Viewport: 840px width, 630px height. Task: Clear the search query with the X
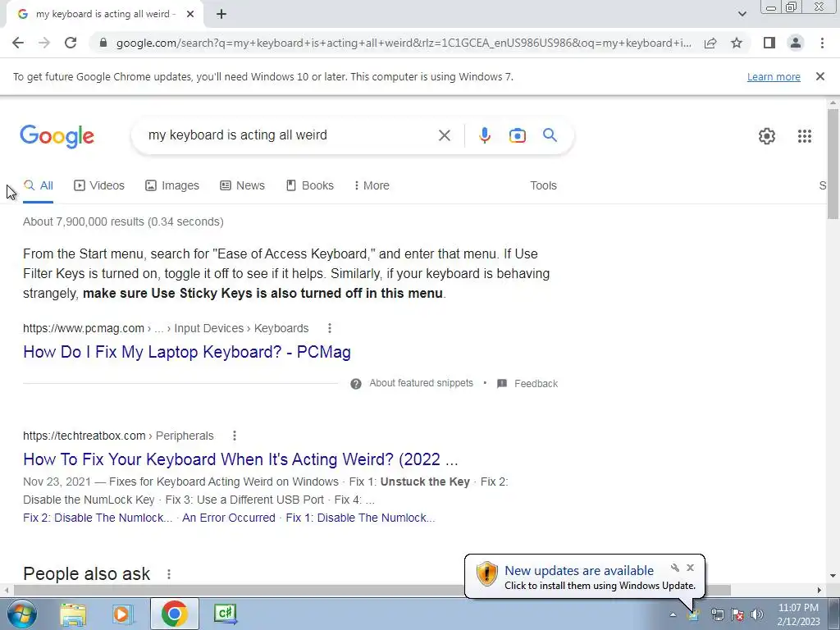[x=444, y=135]
